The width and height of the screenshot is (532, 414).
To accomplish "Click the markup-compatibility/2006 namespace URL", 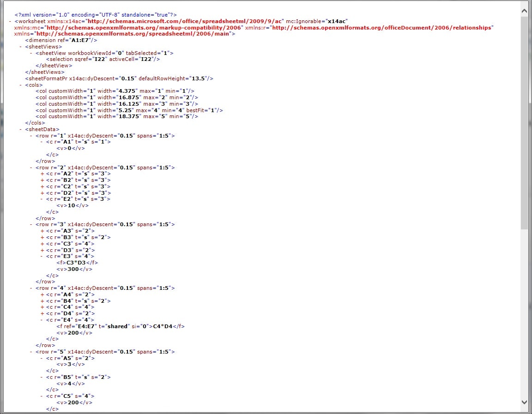I will click(144, 28).
